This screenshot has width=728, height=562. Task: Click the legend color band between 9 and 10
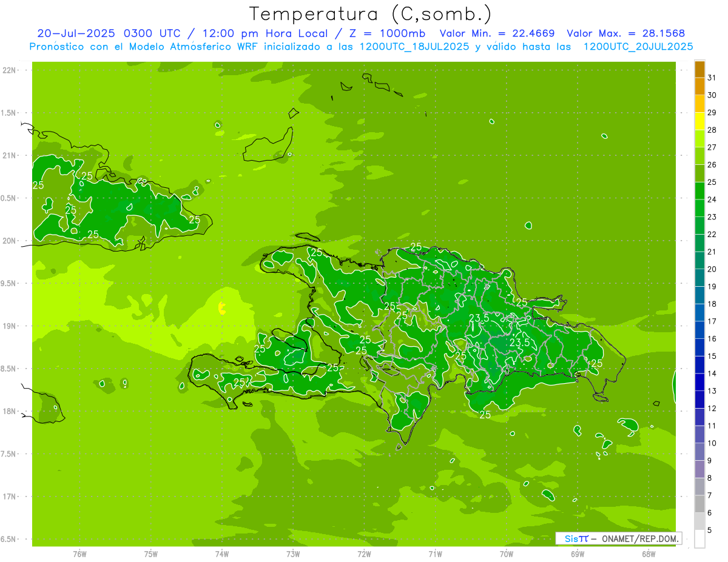pyautogui.click(x=699, y=452)
